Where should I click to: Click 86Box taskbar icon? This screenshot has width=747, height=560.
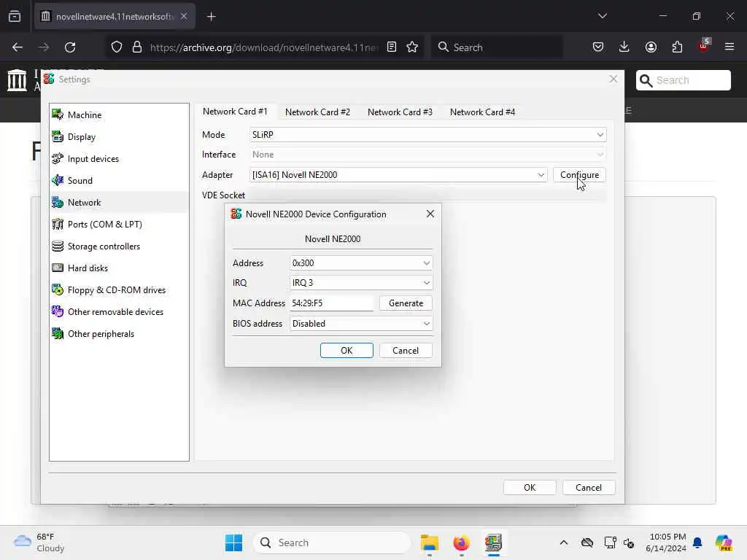pos(494,542)
